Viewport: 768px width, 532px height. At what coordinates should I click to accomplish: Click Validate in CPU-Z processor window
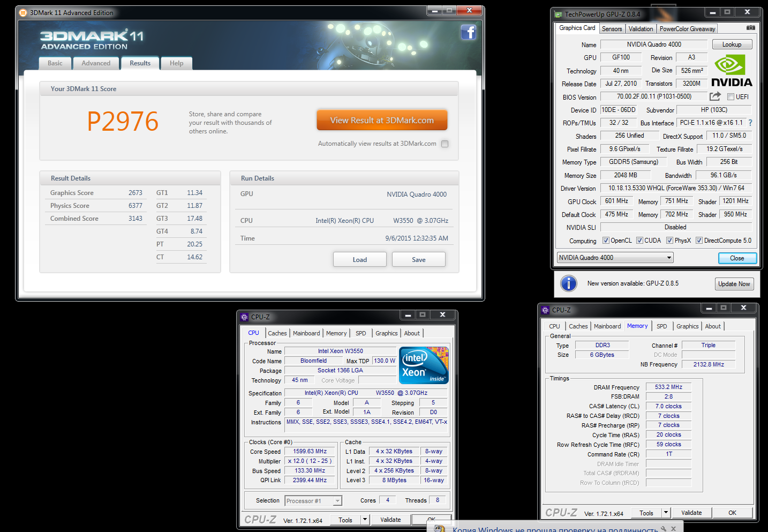click(390, 520)
